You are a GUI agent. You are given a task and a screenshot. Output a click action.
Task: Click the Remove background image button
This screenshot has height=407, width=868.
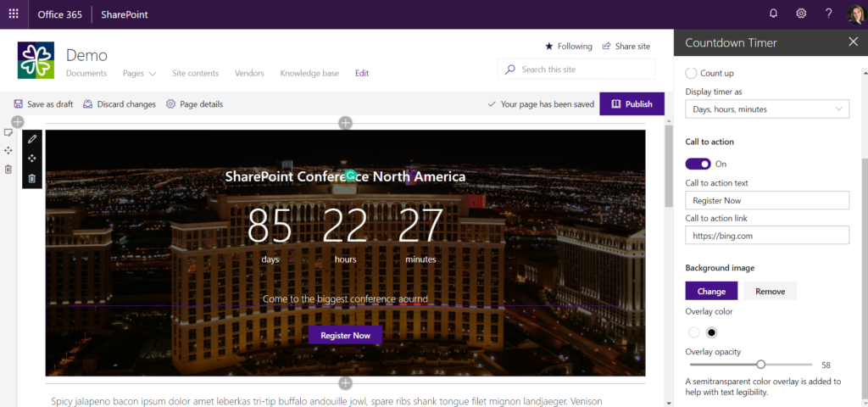coord(770,292)
